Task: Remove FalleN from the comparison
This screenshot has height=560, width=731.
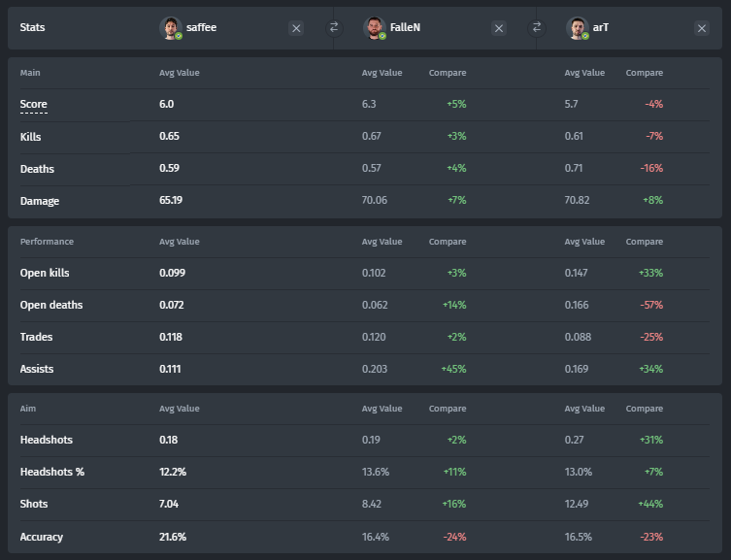Action: 499,28
